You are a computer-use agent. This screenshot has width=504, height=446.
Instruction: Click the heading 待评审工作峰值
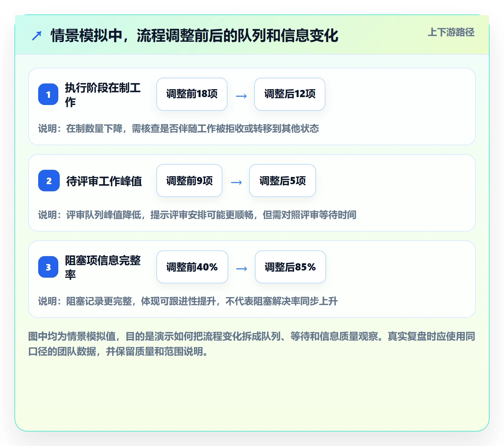pos(104,181)
